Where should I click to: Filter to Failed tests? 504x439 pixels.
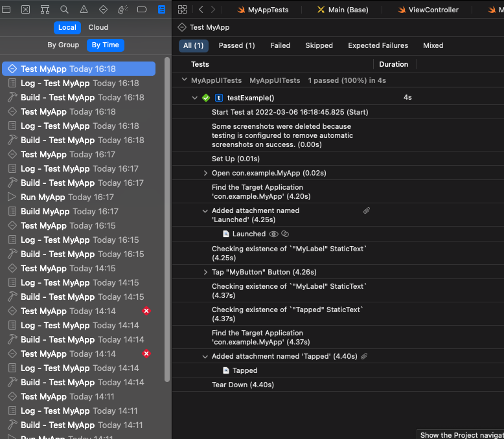coord(281,45)
